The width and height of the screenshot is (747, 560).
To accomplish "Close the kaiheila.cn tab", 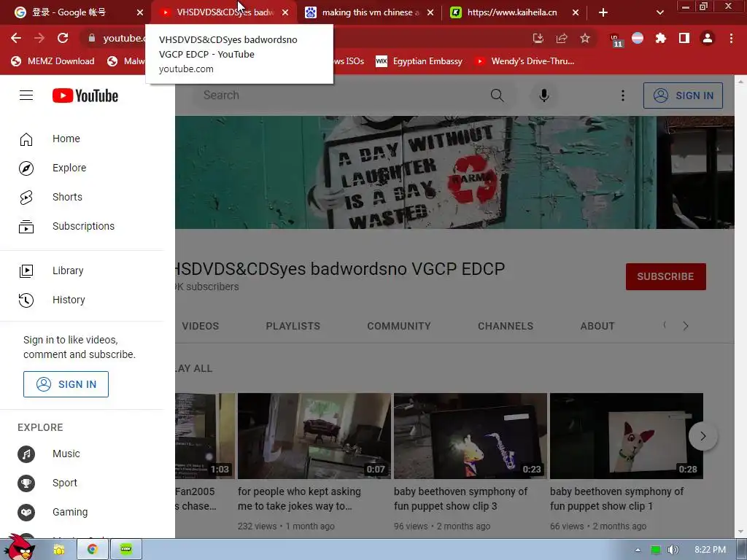I will 576,12.
